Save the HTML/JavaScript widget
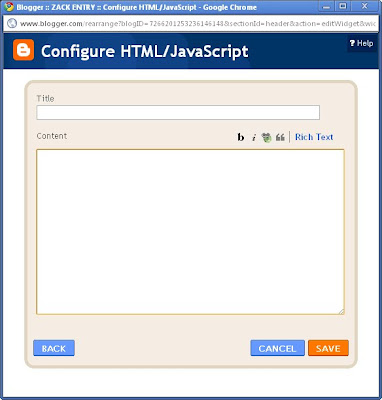The image size is (382, 400). pos(328,348)
